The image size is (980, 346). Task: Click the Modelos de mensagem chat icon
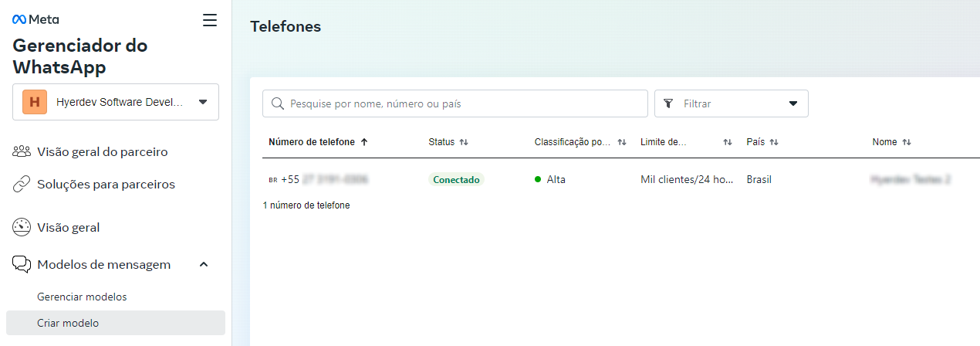pos(22,264)
